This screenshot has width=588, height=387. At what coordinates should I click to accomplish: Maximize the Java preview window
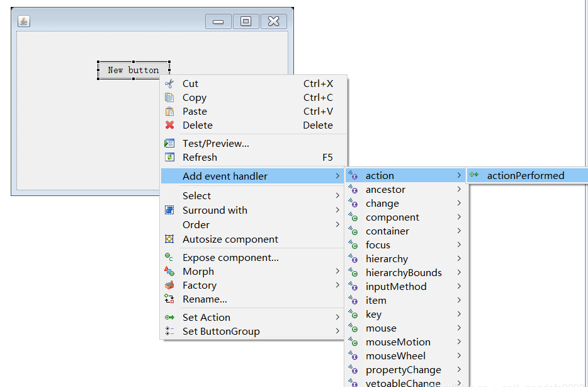tap(246, 21)
